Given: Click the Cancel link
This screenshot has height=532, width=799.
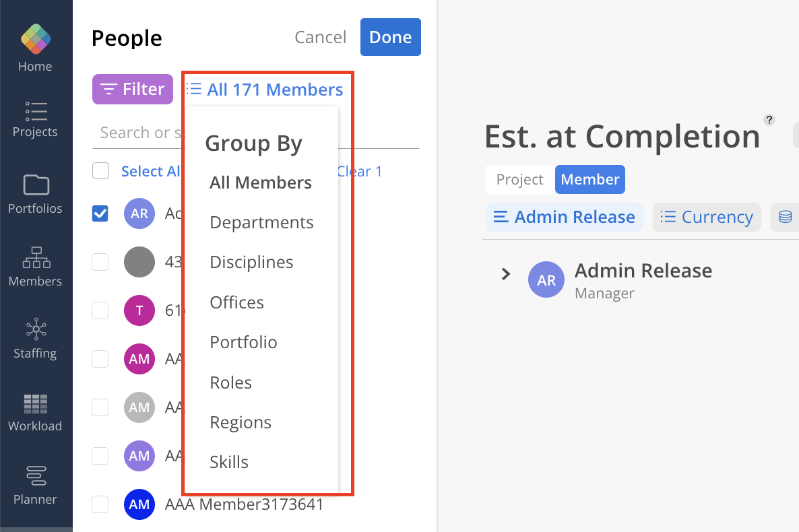Looking at the screenshot, I should (x=321, y=37).
